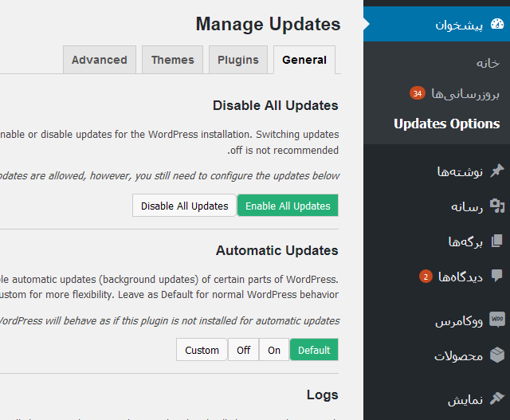
Task: Turn automatic updates Off
Action: tap(243, 350)
